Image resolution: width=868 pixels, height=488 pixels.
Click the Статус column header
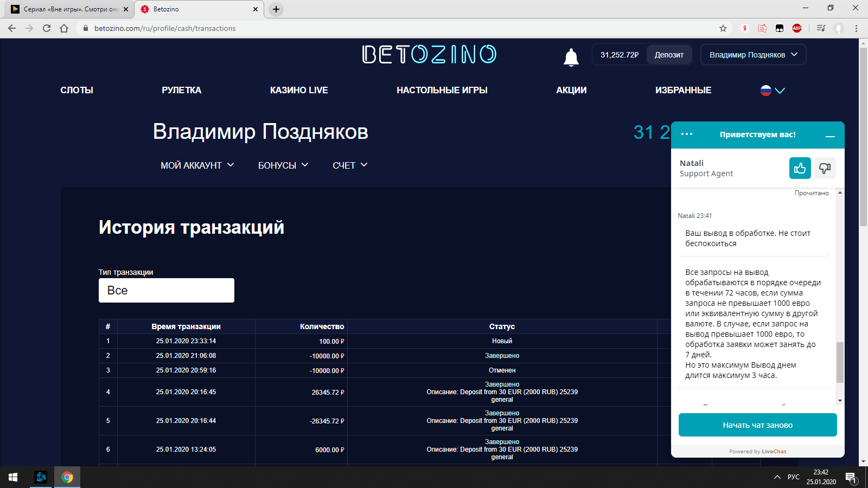pos(502,326)
